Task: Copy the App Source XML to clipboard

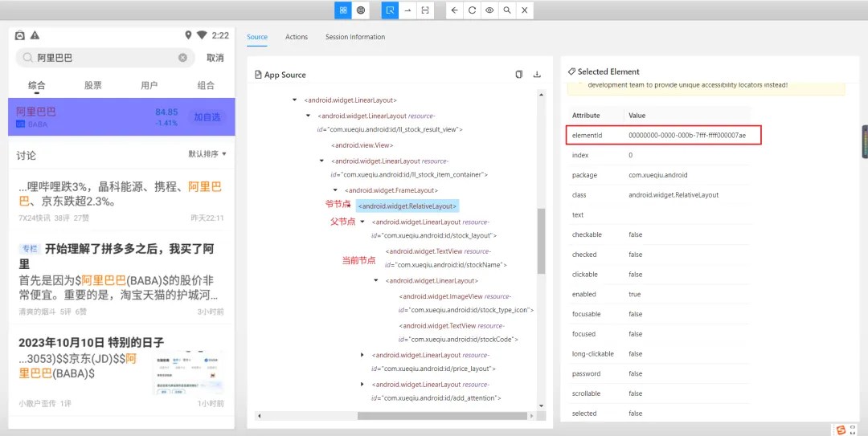Action: click(518, 74)
